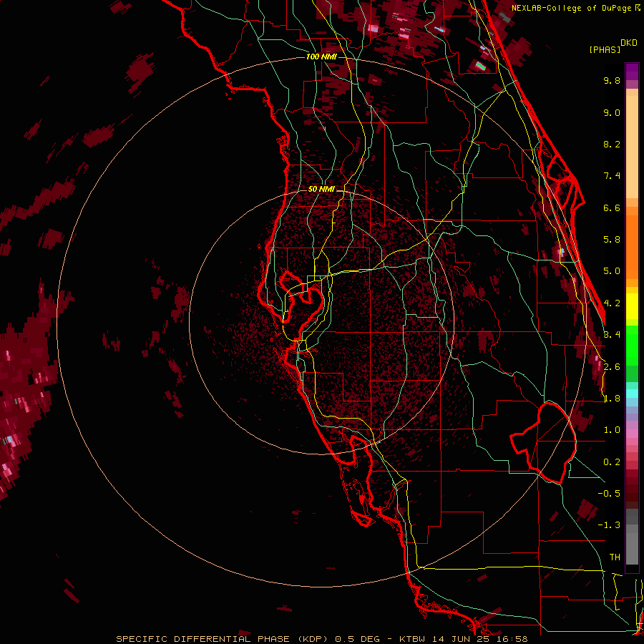This screenshot has width=644, height=644.
Task: Pick the pale peach color scale segment
Action: (x=632, y=147)
